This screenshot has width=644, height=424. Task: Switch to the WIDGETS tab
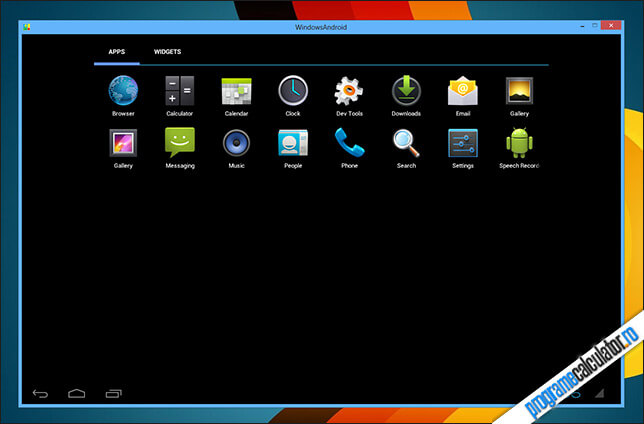(167, 52)
